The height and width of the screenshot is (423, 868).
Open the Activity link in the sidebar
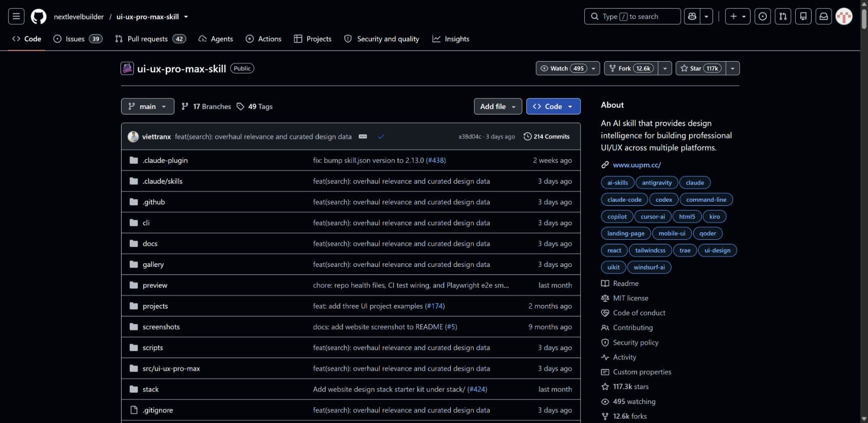coord(619,357)
